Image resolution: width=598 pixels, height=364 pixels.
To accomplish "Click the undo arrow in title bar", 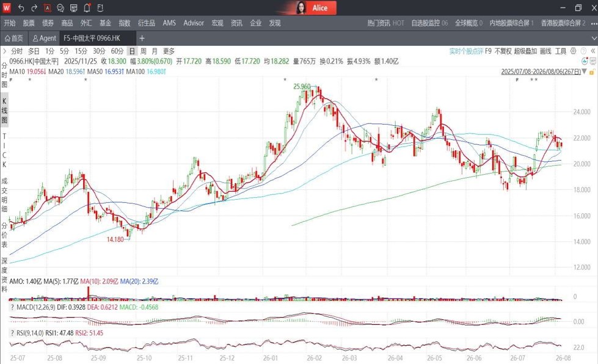I will (21, 7).
